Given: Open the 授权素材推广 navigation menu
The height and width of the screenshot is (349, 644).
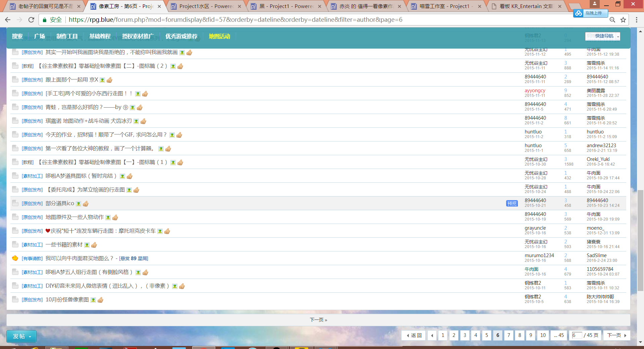Looking at the screenshot, I should 138,36.
